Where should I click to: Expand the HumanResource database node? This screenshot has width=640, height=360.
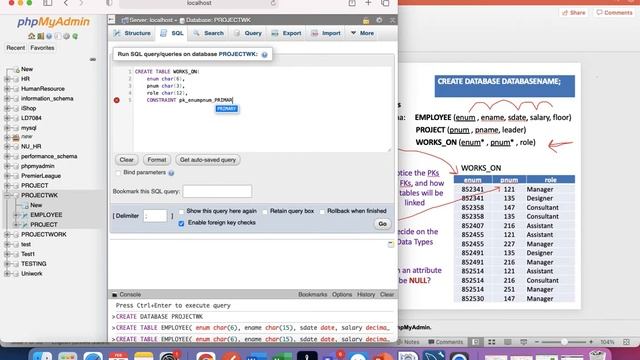pyautogui.click(x=7, y=89)
